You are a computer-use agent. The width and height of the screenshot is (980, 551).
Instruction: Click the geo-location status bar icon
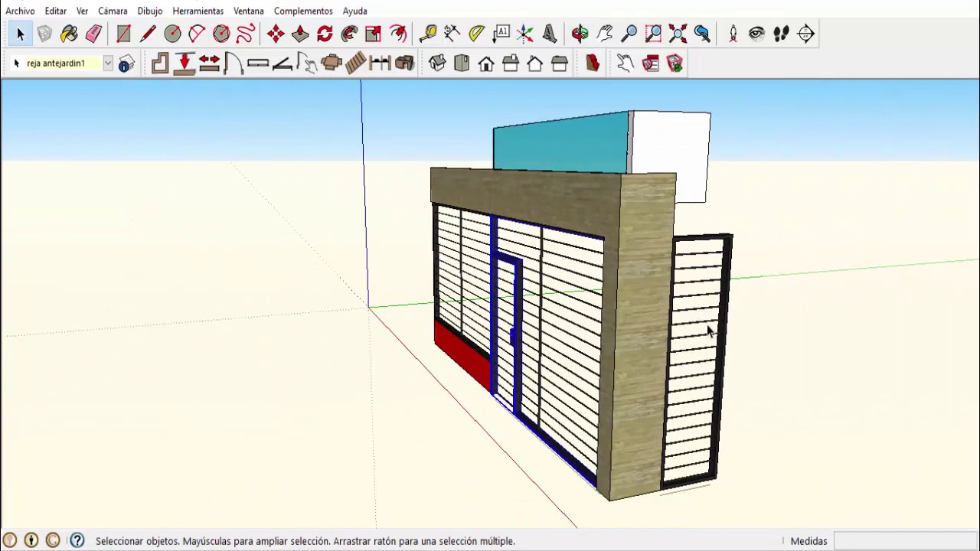10,541
